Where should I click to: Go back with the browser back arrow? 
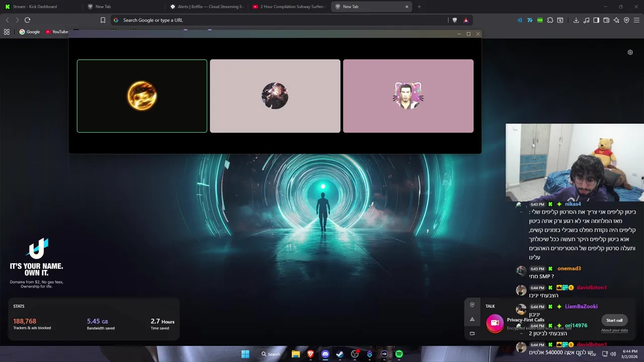click(x=7, y=20)
